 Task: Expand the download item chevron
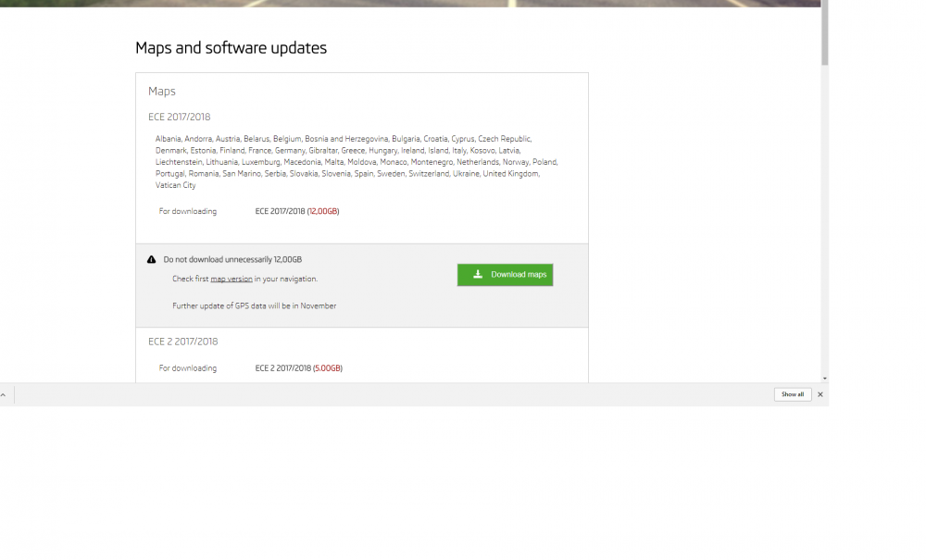tap(3, 394)
